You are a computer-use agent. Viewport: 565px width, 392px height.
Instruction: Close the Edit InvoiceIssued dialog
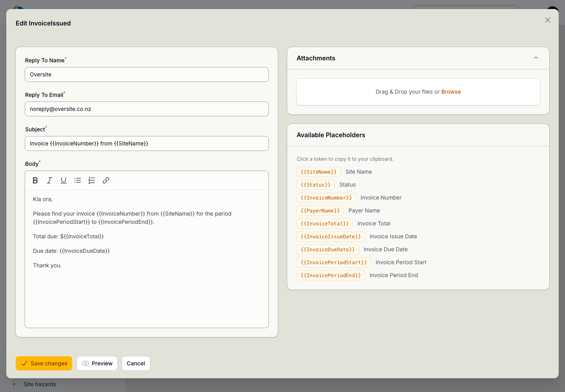coord(548,20)
